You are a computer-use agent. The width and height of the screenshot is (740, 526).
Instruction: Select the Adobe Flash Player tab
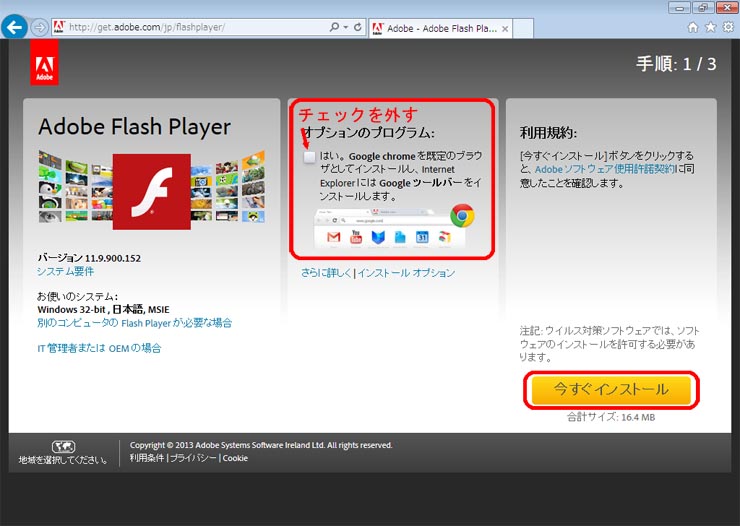439,28
